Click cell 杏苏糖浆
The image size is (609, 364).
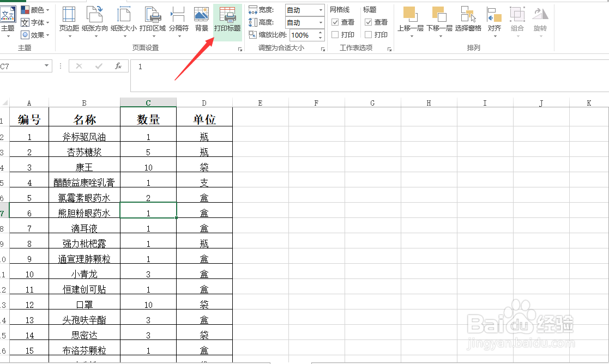(85, 149)
